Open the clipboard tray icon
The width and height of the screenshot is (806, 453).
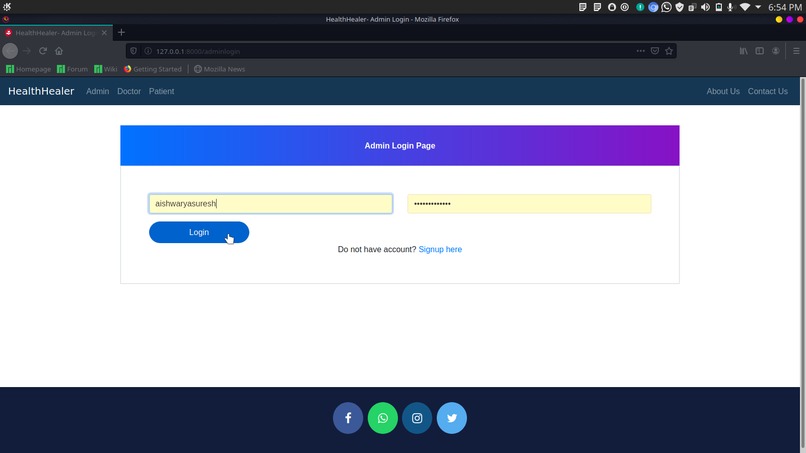692,7
